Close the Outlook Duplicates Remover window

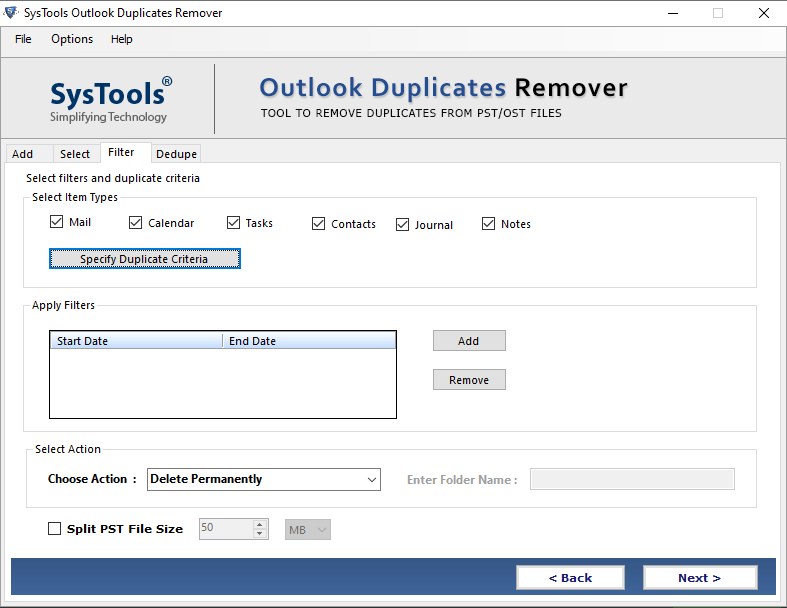(764, 13)
